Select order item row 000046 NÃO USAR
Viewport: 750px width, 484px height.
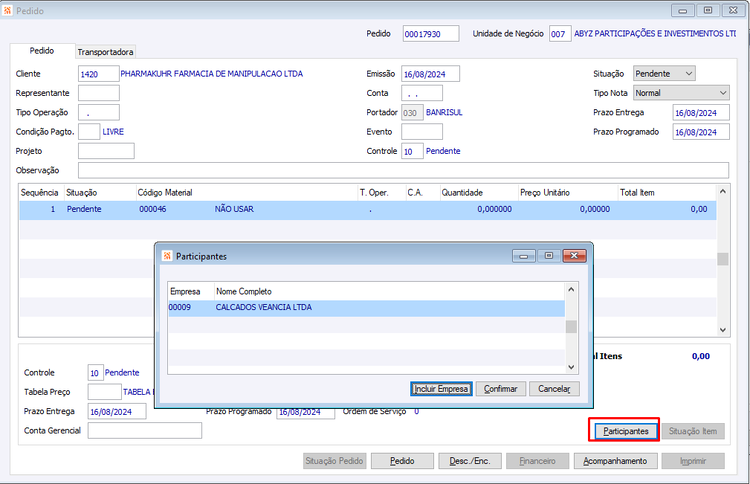click(x=367, y=209)
